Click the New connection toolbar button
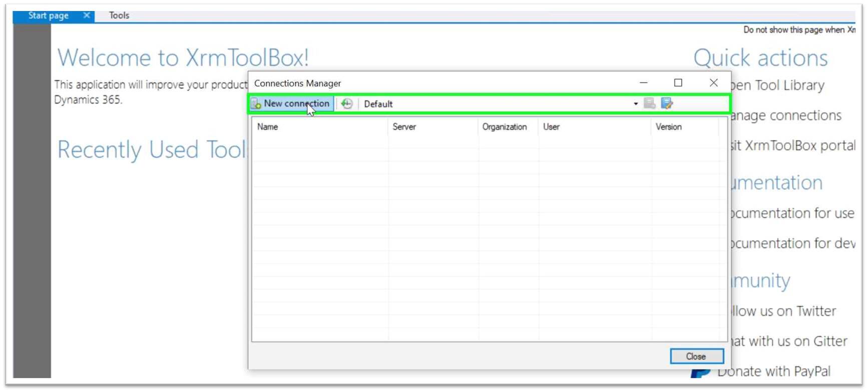Screen dimensions: 868x392 click(291, 103)
